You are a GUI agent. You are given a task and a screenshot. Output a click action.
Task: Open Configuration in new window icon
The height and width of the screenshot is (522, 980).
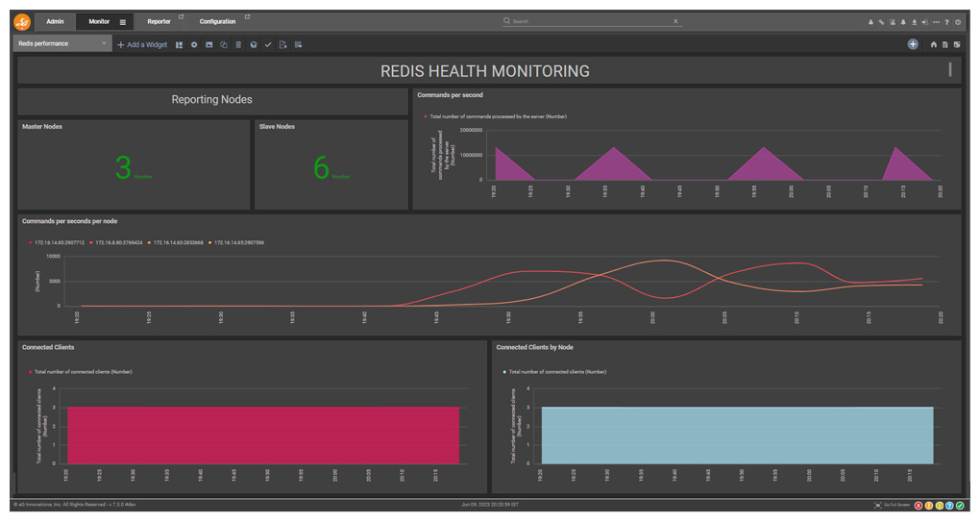pyautogui.click(x=248, y=17)
